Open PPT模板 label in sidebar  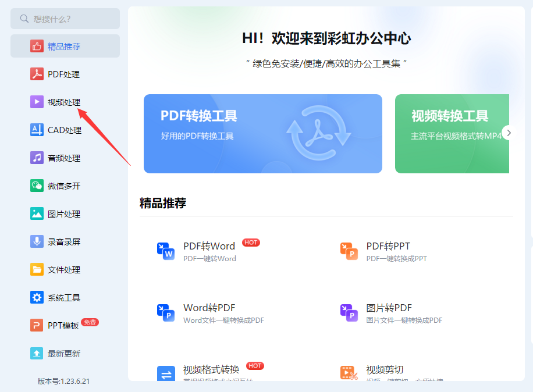tap(63, 326)
